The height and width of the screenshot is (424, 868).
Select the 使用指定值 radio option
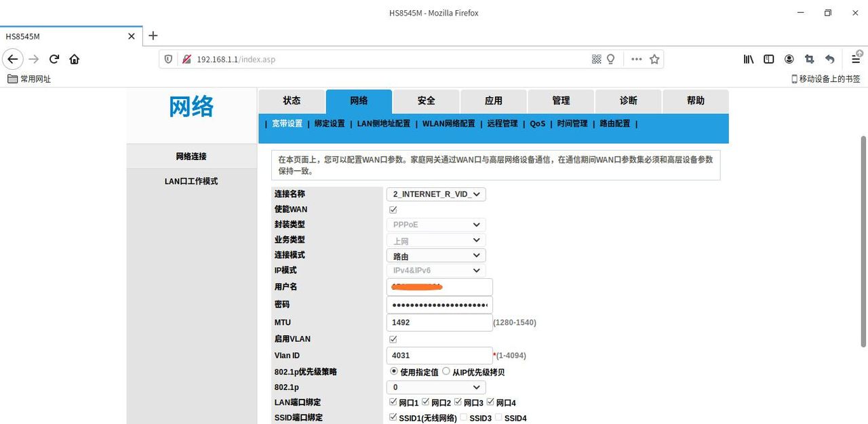click(394, 371)
